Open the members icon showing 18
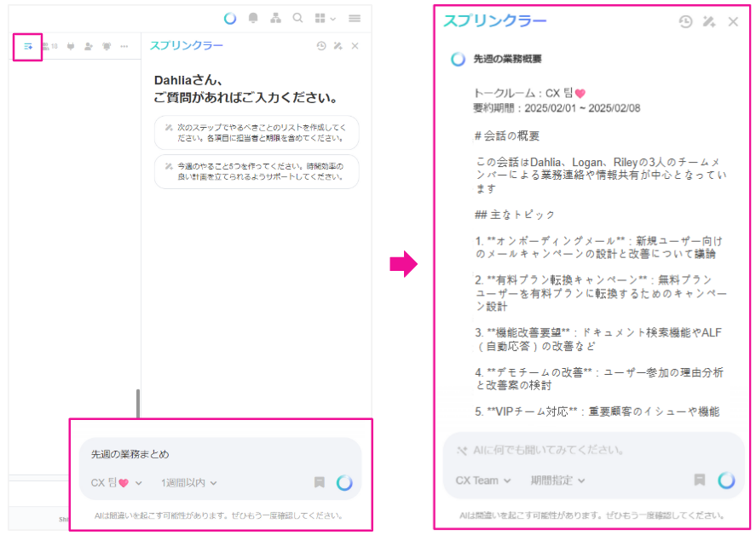 coord(49,46)
